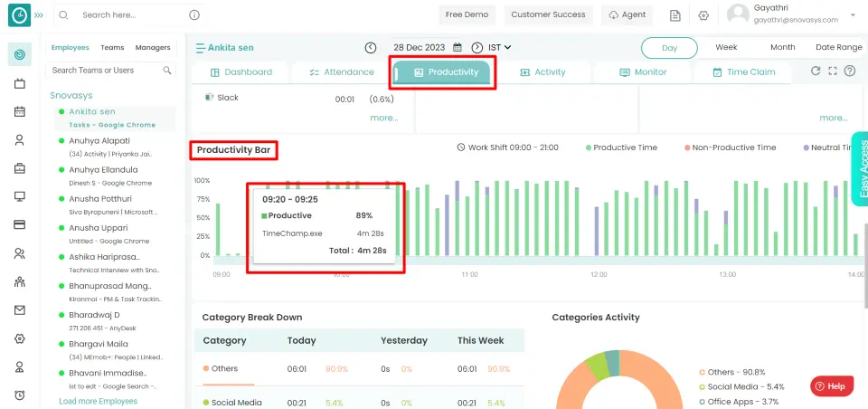Select the Teams list tab
Image resolution: width=868 pixels, height=409 pixels.
[112, 48]
